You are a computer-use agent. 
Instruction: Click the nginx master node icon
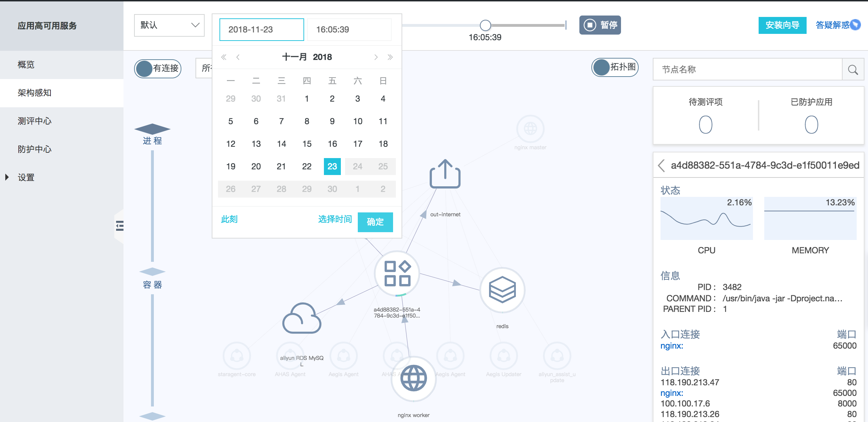(530, 129)
